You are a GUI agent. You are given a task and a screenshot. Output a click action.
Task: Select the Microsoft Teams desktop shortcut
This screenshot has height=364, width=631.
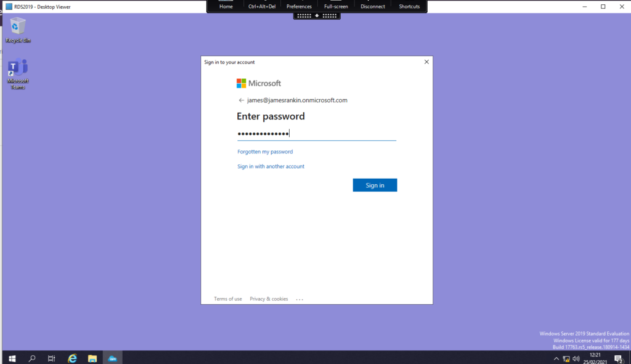pos(18,75)
